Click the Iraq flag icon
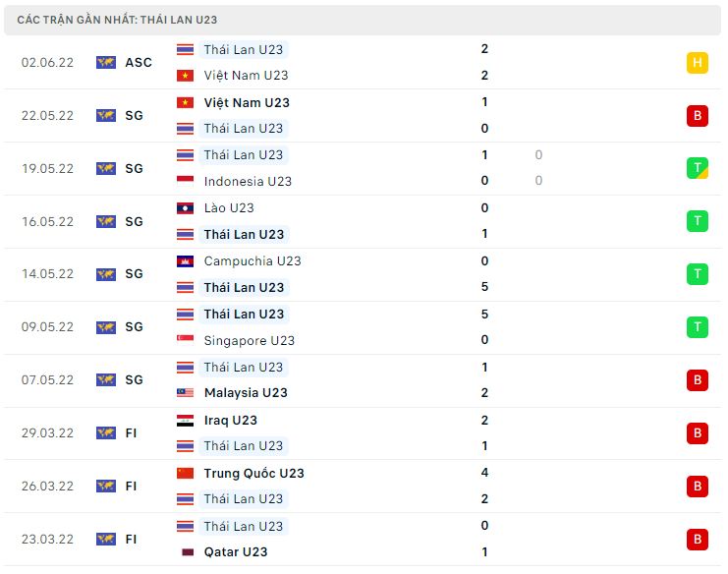Image resolution: width=728 pixels, height=574 pixels. (x=185, y=421)
